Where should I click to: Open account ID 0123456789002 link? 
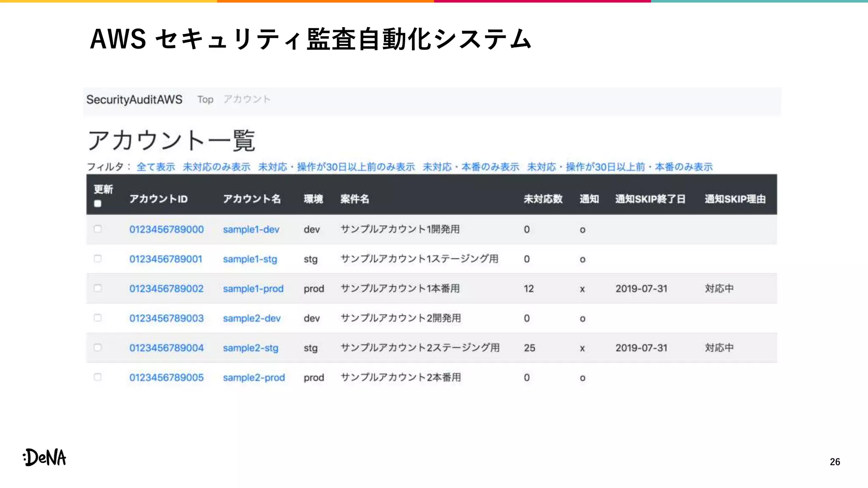[166, 288]
